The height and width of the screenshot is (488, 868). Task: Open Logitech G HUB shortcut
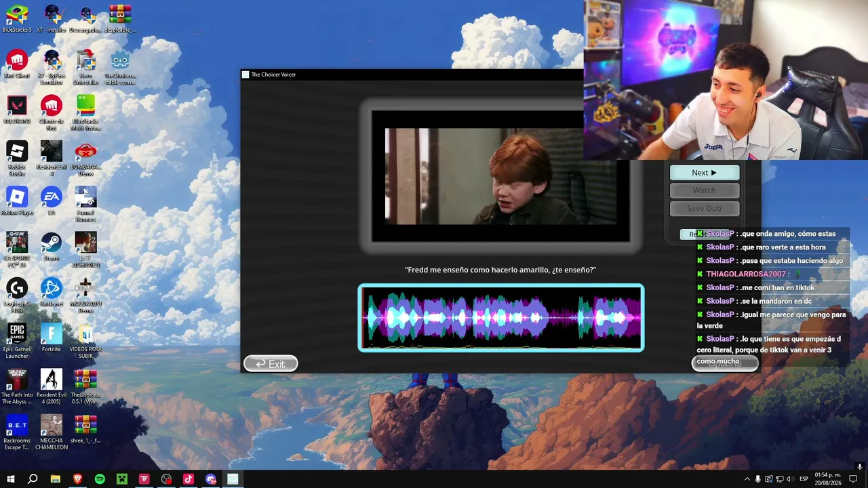click(17, 295)
